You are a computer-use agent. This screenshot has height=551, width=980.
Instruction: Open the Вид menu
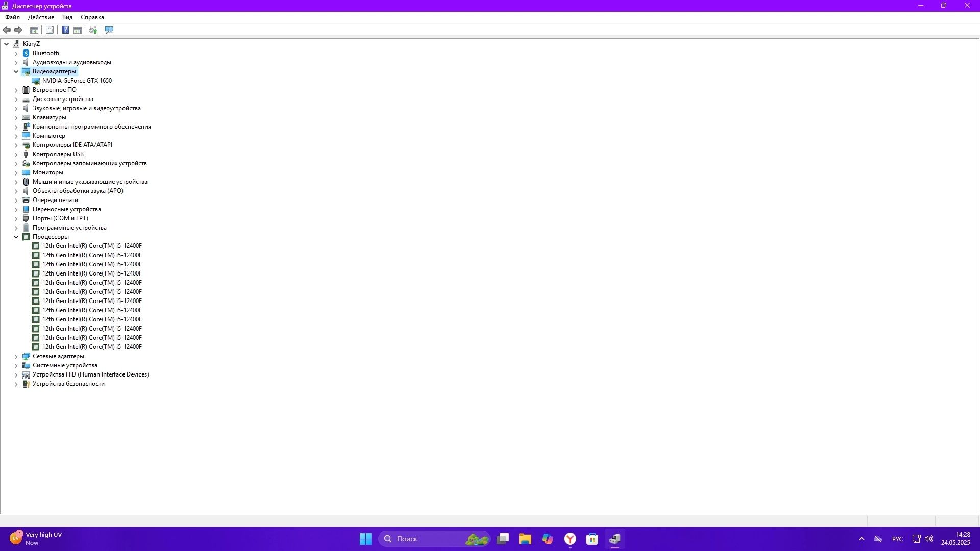coord(67,17)
